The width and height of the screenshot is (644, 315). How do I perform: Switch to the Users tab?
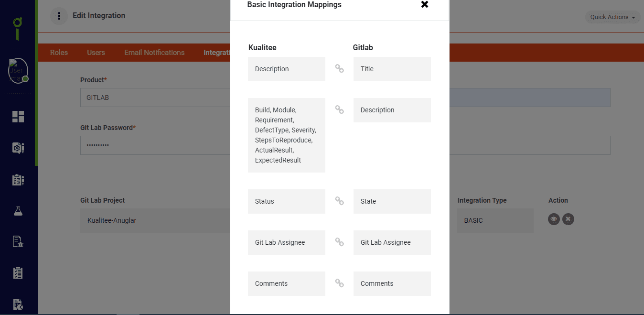(96, 53)
